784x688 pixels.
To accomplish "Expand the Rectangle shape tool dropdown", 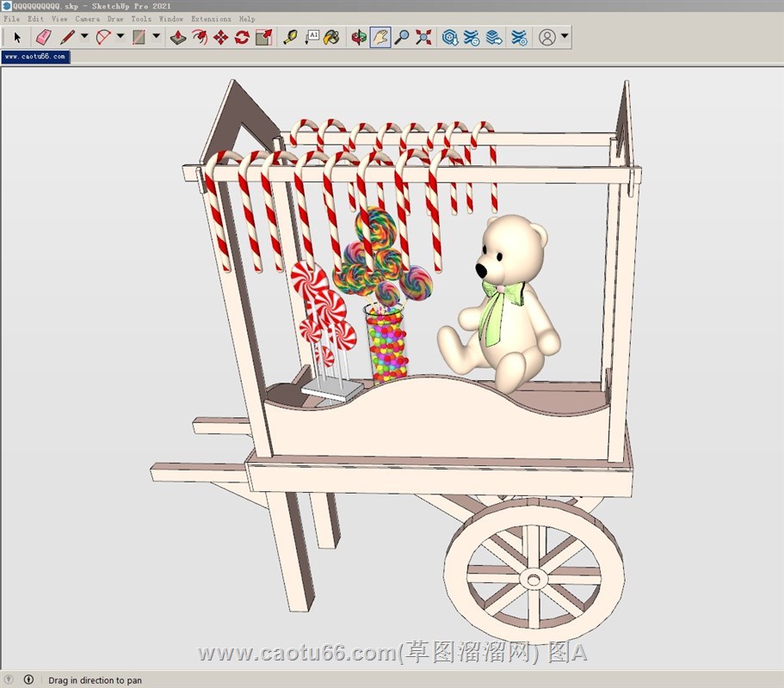I will (157, 37).
